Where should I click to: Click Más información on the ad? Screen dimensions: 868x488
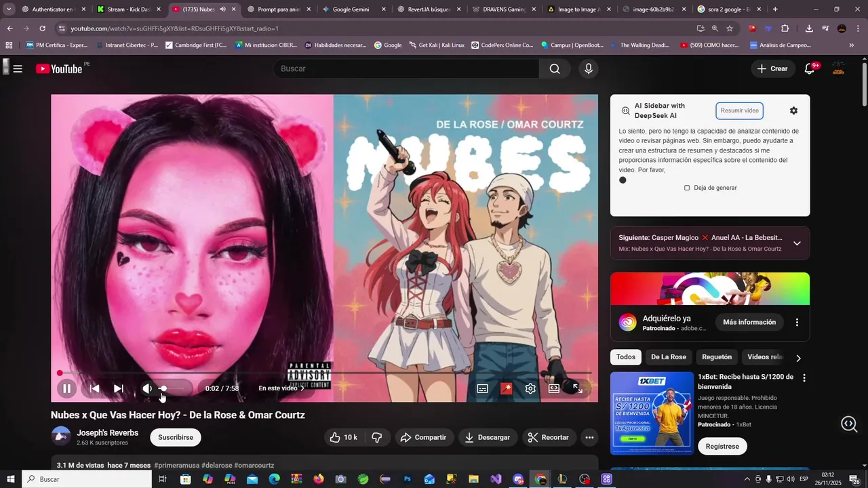click(x=749, y=322)
